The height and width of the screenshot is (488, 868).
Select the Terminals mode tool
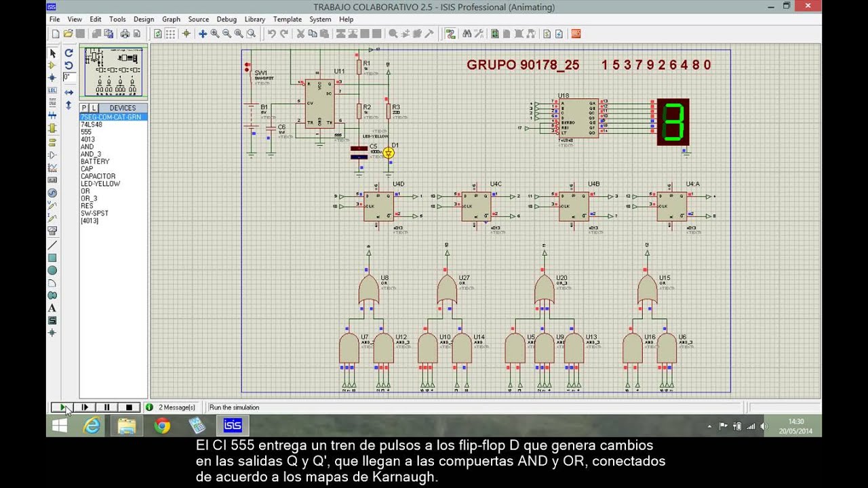point(52,142)
